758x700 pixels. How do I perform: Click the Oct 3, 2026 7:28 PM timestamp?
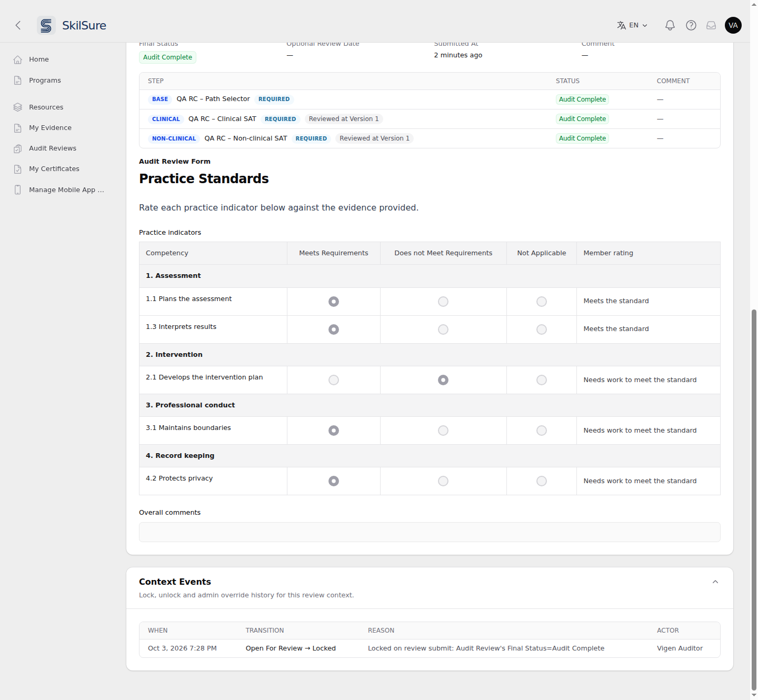pyautogui.click(x=182, y=648)
